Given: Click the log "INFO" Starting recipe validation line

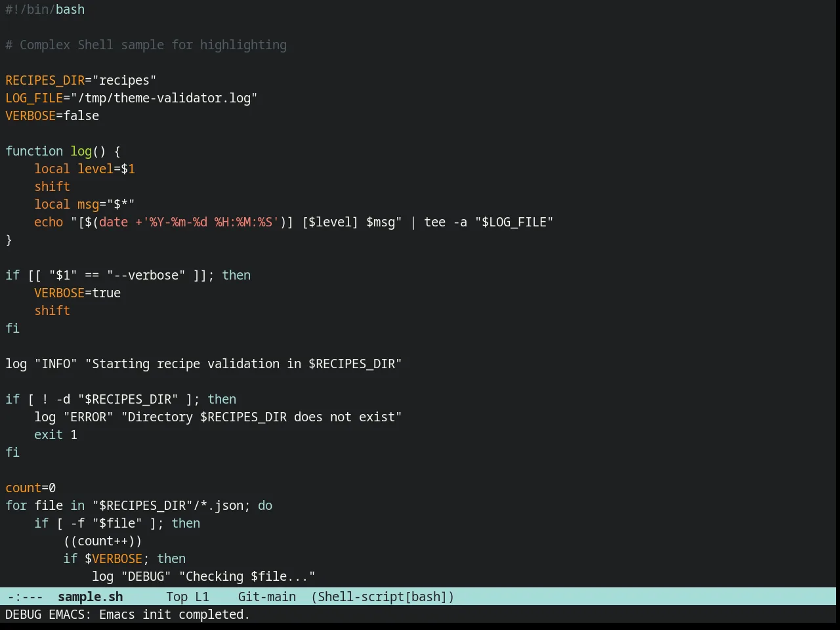Looking at the screenshot, I should (x=203, y=364).
